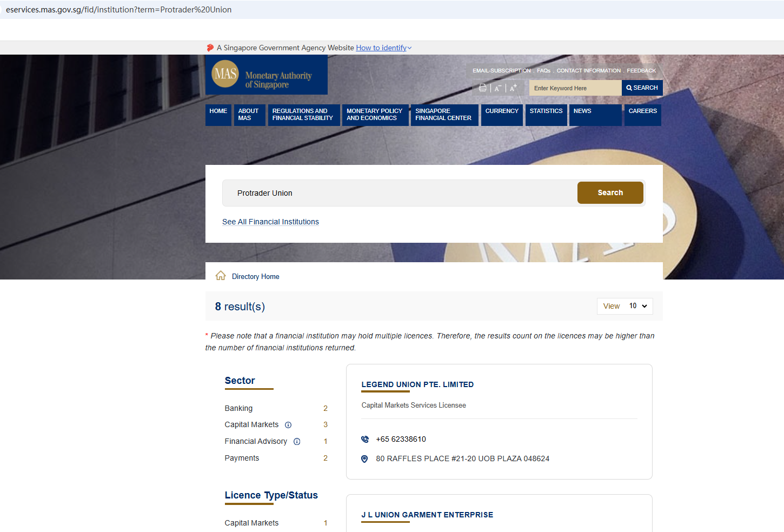Open the CONTACT INFORMATION link

(x=589, y=71)
